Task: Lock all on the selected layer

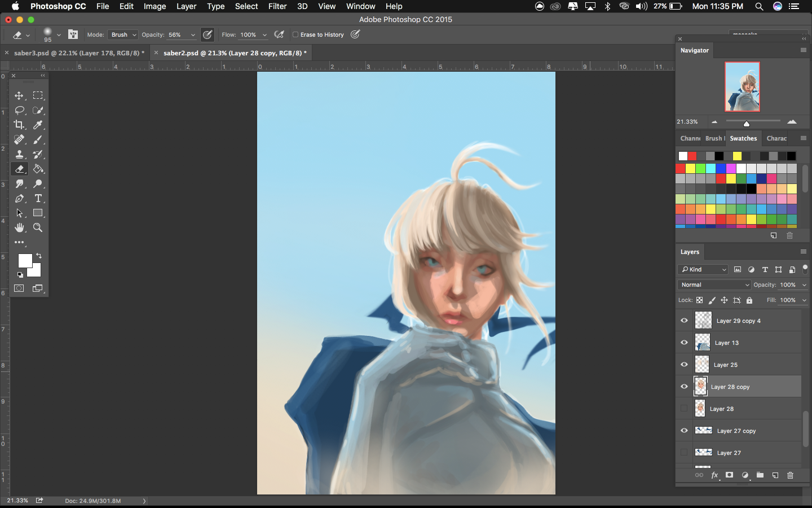Action: click(x=749, y=300)
